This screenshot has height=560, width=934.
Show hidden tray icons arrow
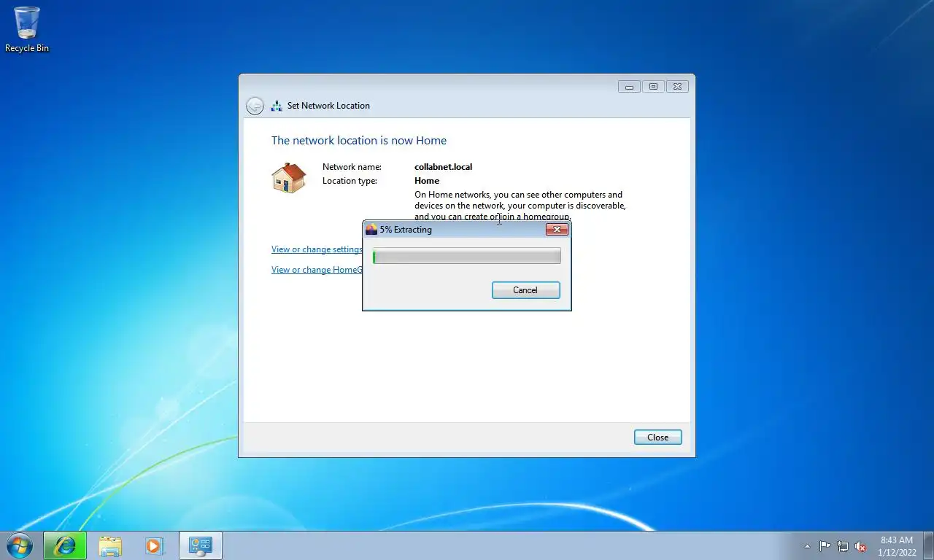coord(807,546)
